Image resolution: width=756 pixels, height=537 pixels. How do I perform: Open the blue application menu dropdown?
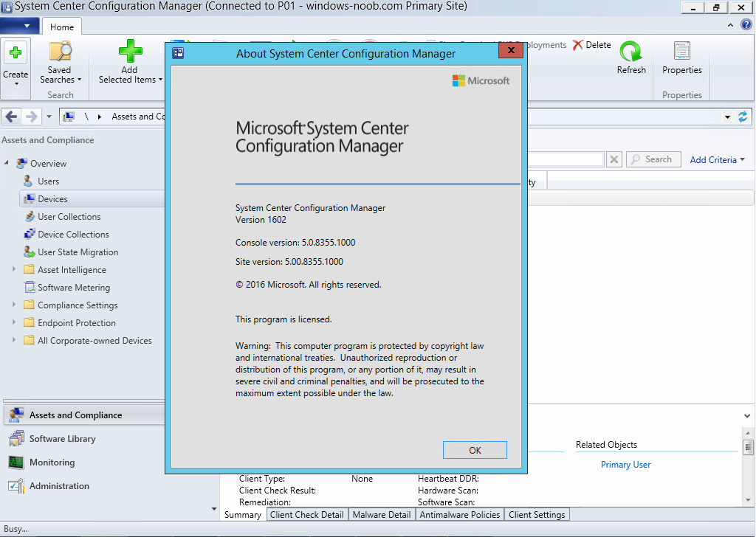pyautogui.click(x=20, y=26)
